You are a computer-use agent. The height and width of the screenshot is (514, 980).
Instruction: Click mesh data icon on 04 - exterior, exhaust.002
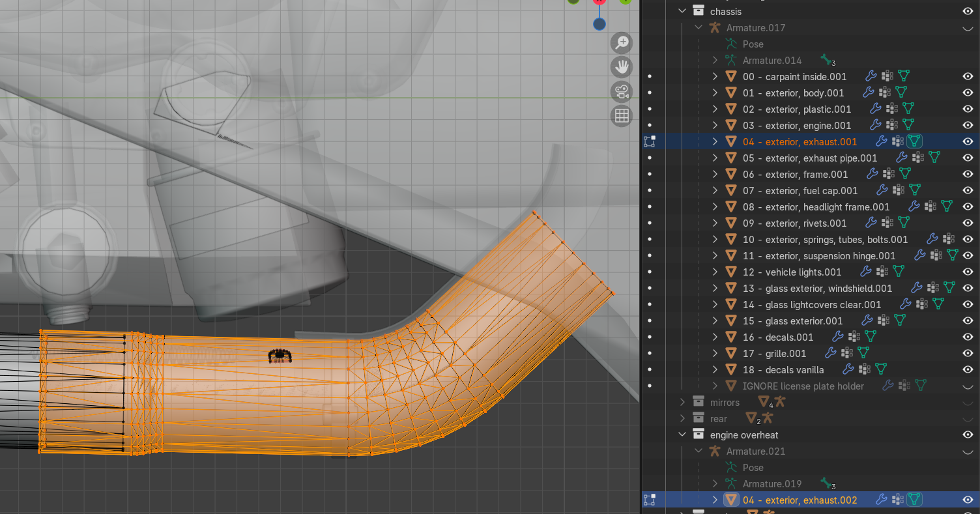(915, 500)
